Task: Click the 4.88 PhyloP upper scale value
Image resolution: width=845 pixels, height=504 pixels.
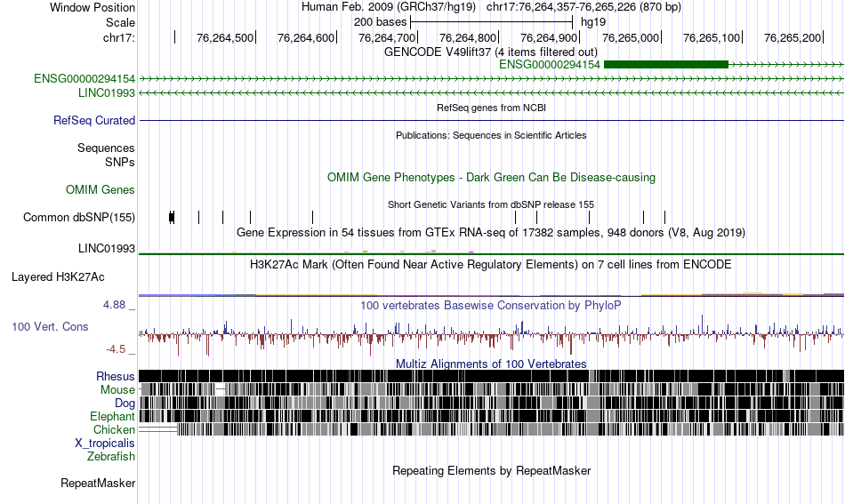Action: click(x=114, y=305)
